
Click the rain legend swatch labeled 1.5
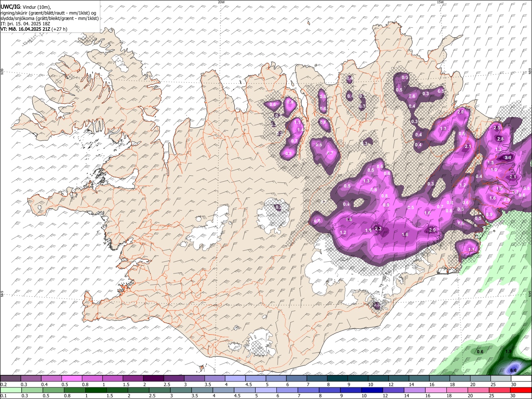117,390
